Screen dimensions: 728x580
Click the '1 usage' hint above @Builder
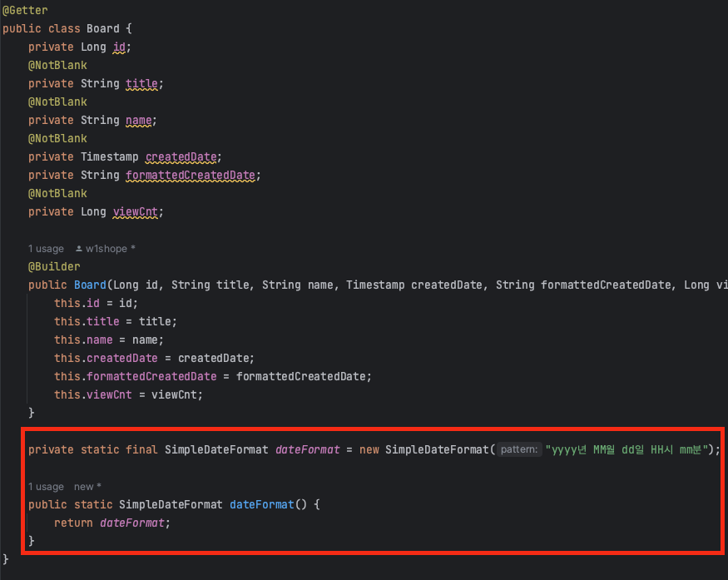click(x=46, y=249)
